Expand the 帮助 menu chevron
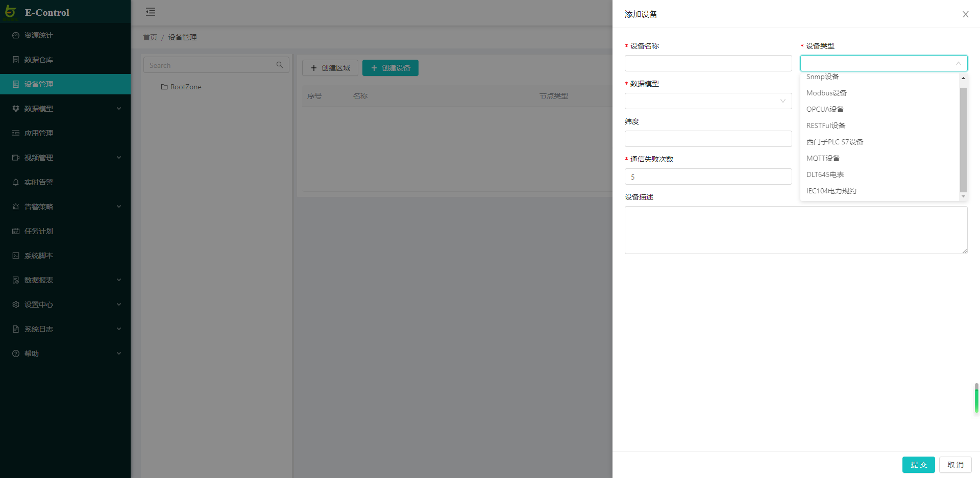 click(x=119, y=354)
